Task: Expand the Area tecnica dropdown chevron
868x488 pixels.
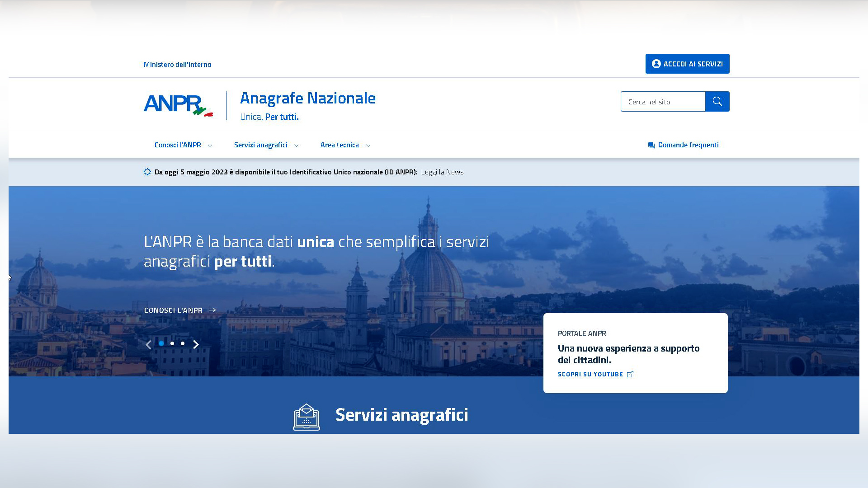Action: pyautogui.click(x=368, y=145)
